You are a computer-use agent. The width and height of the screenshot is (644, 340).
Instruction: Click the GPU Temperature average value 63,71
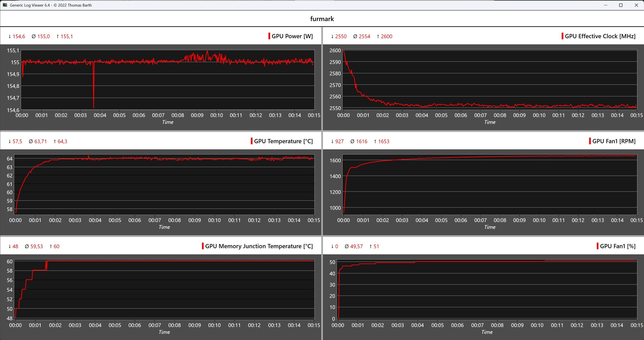click(40, 141)
